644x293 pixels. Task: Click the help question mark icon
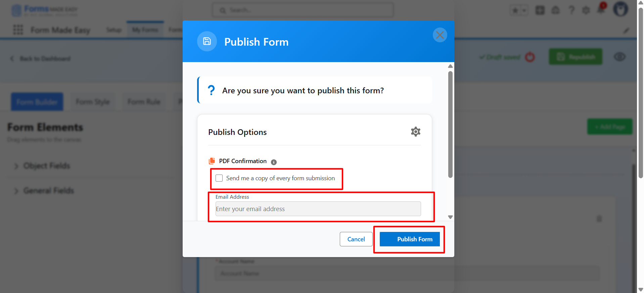(571, 10)
